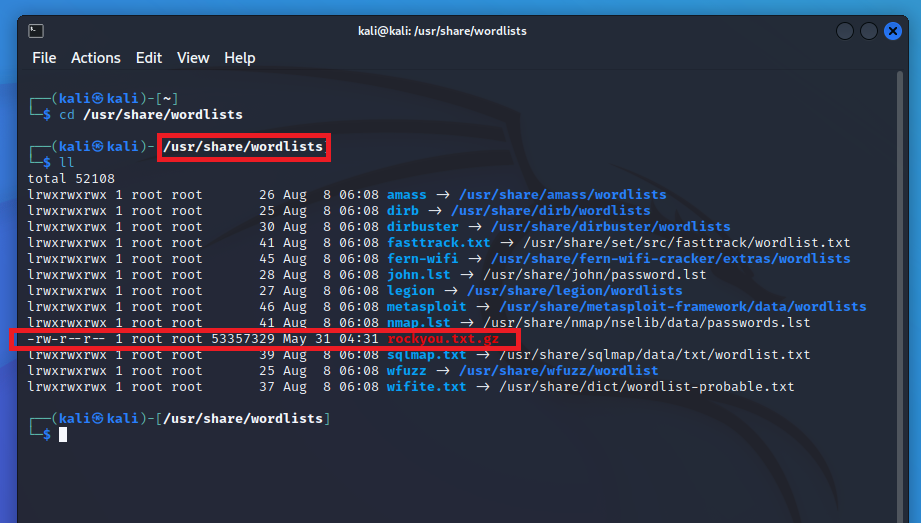
Task: Click the terminal icon in the title bar
Action: pyautogui.click(x=36, y=31)
